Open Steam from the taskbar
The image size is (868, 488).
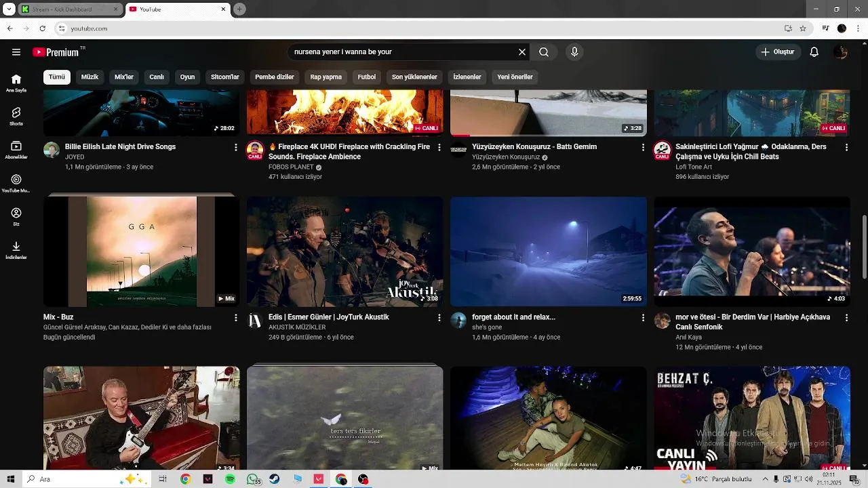tap(274, 479)
